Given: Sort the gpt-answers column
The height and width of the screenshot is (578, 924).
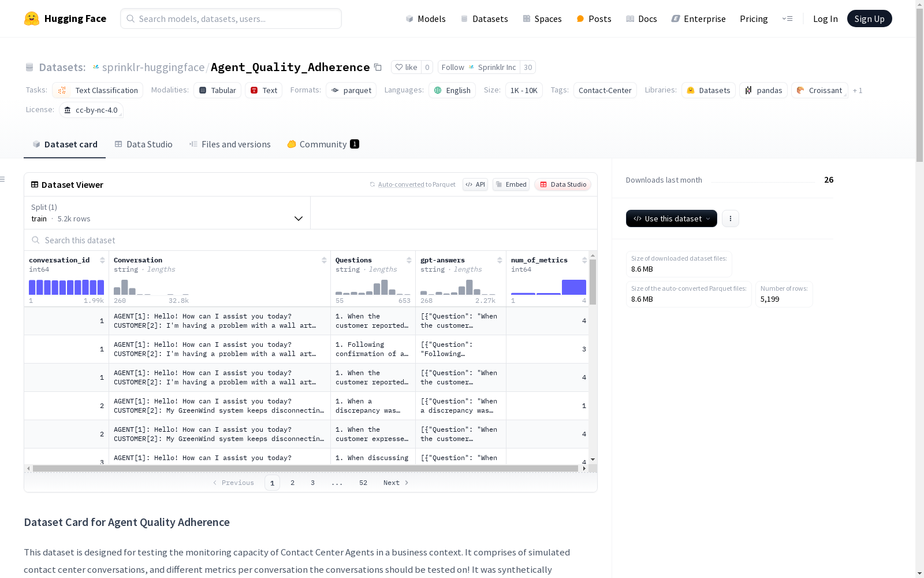Looking at the screenshot, I should coord(500,260).
